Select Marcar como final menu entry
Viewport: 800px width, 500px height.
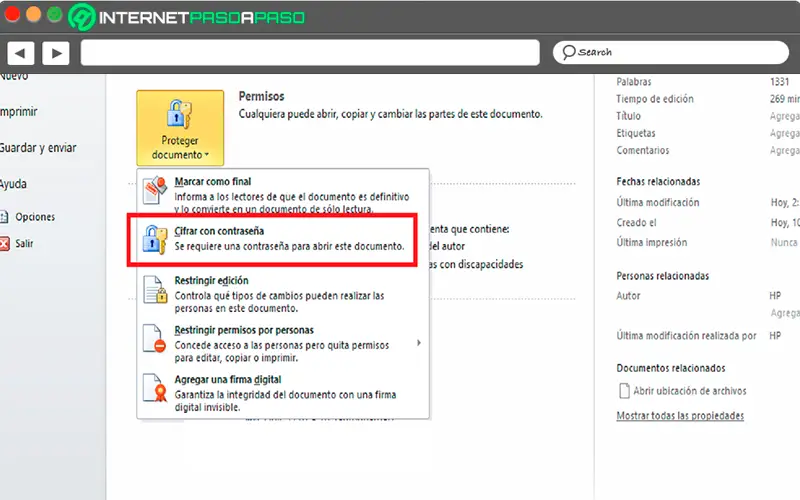coord(283,194)
